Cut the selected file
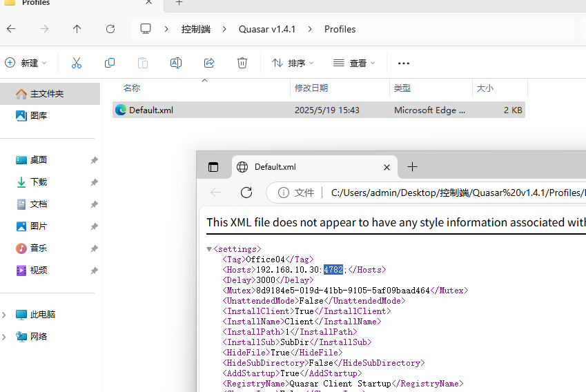This screenshot has height=392, width=586. click(77, 63)
